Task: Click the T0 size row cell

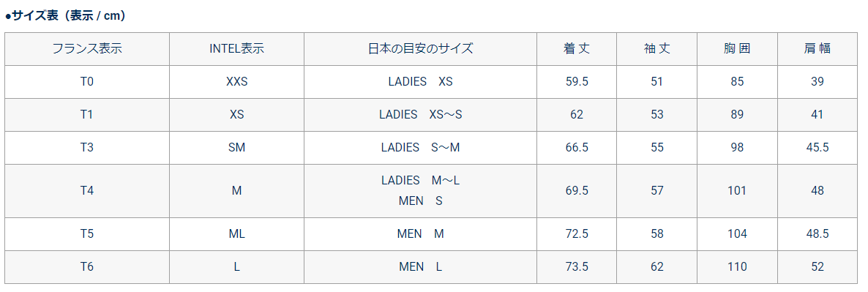Action: 87,82
